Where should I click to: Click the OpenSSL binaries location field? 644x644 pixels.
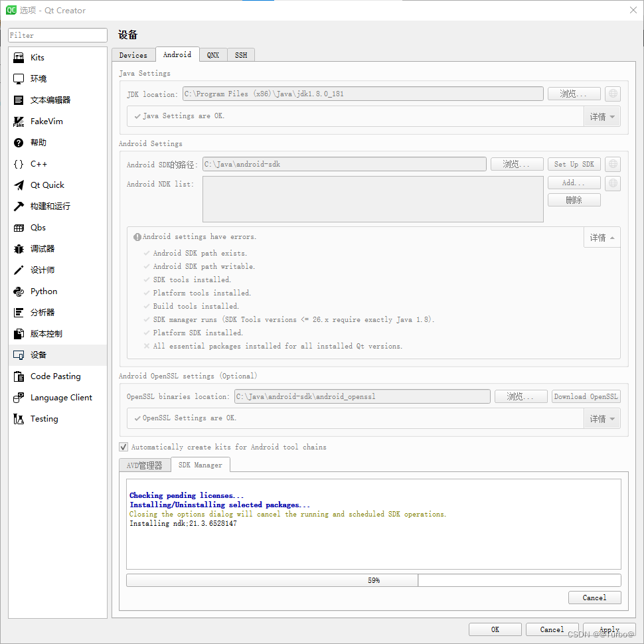pyautogui.click(x=362, y=396)
